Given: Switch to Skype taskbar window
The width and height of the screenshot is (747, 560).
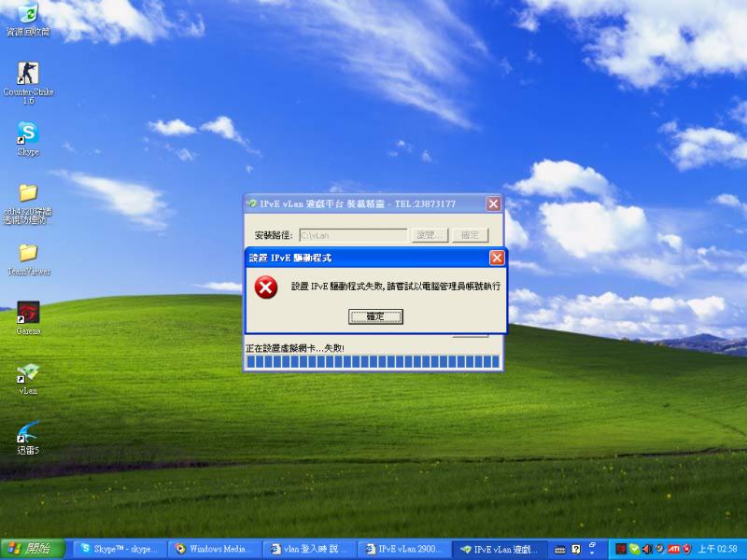Looking at the screenshot, I should coord(120,549).
